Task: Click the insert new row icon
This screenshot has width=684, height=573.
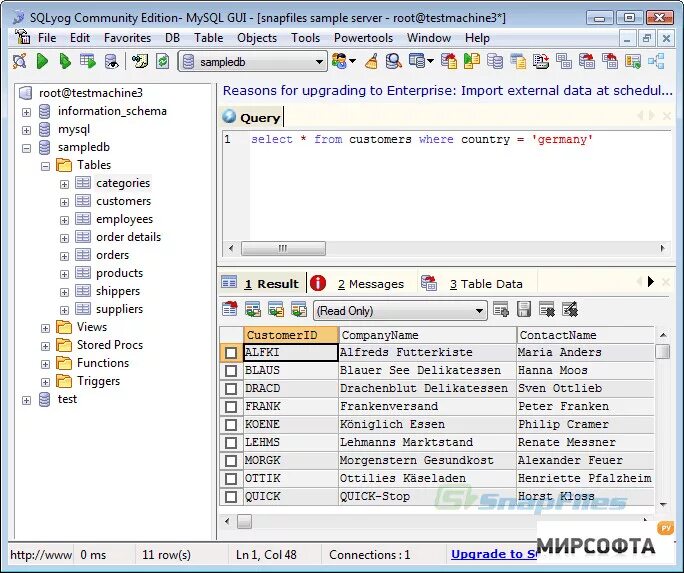Action: [500, 309]
